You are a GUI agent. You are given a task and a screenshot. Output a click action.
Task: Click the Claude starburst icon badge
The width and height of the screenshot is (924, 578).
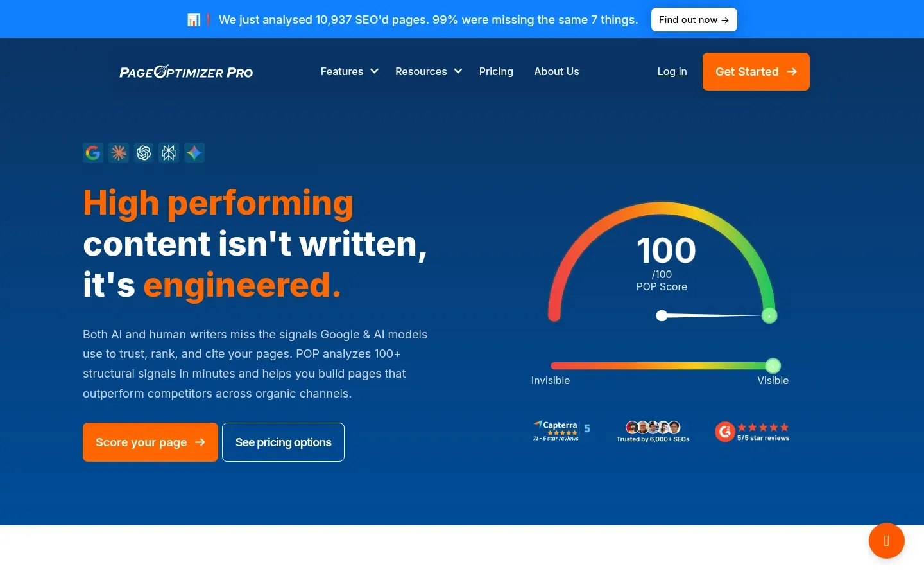click(119, 153)
